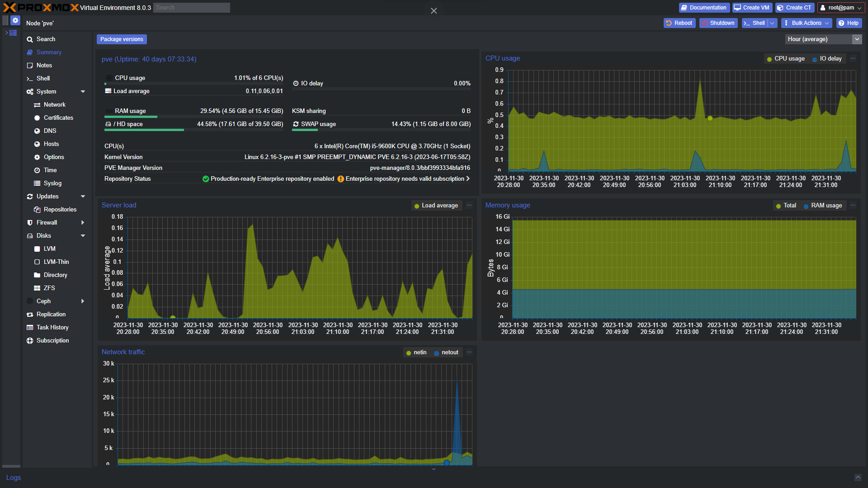Screen dimensions: 868x488
Task: Select Task History in the node menu
Action: click(x=52, y=328)
